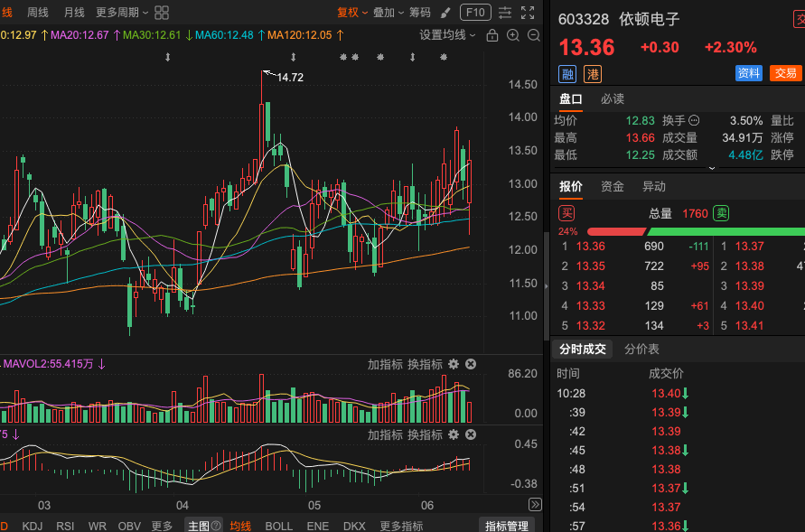This screenshot has height=532, width=805.
Task: Open 更多 sub-indicators menu
Action: 162,526
